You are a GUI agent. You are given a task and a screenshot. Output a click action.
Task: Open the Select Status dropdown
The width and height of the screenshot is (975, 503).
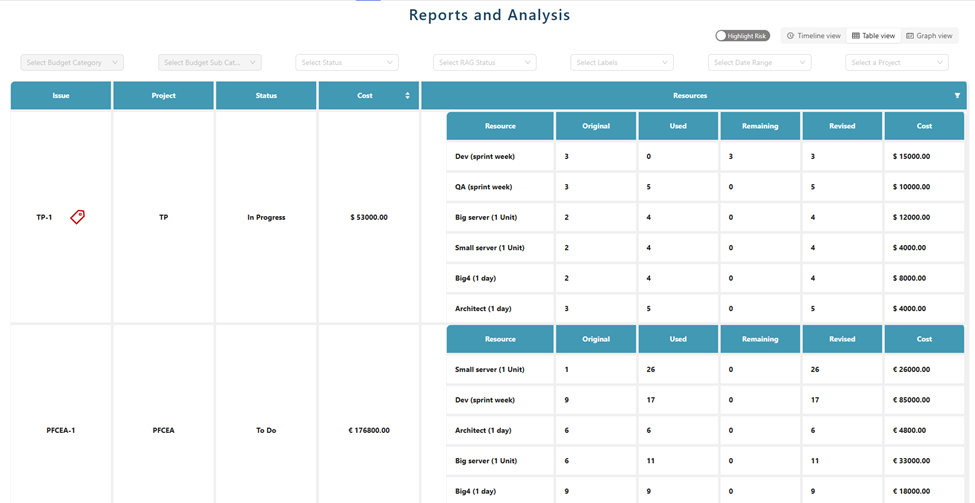(x=347, y=63)
